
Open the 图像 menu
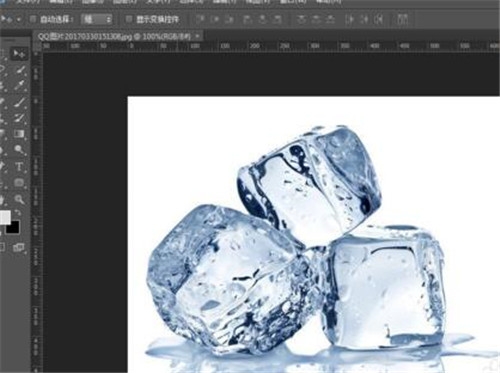click(93, 2)
